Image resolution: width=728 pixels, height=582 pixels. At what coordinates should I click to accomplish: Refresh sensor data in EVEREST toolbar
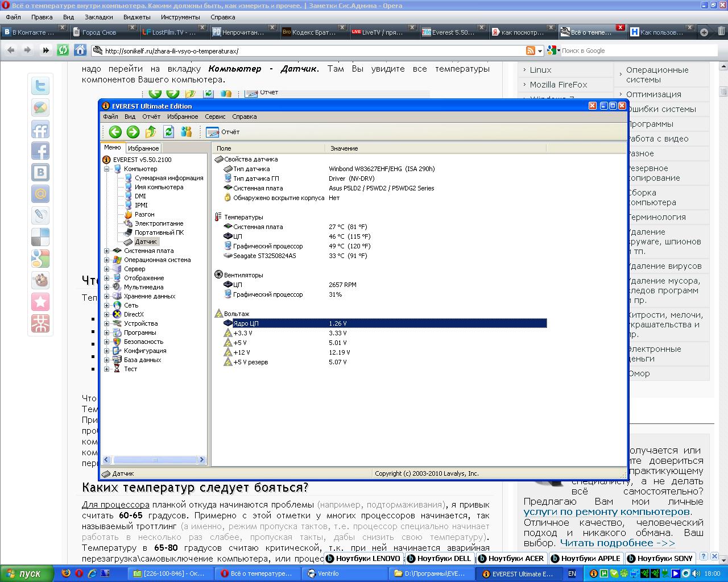click(168, 132)
